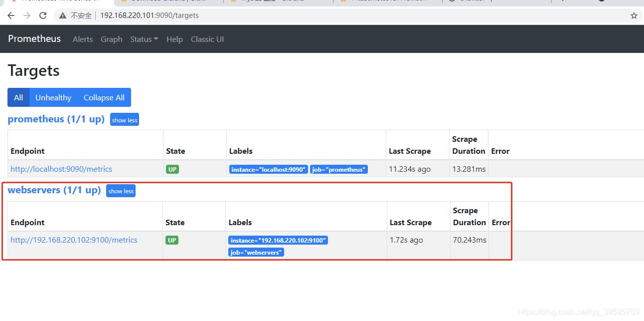Click the 1.72s ago last scrape value
The width and height of the screenshot is (644, 321).
click(x=406, y=240)
